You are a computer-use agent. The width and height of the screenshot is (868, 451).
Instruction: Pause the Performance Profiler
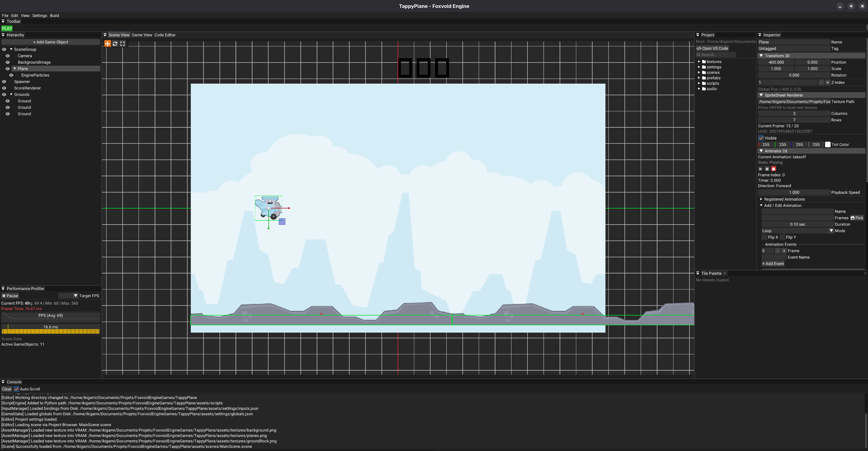point(10,296)
